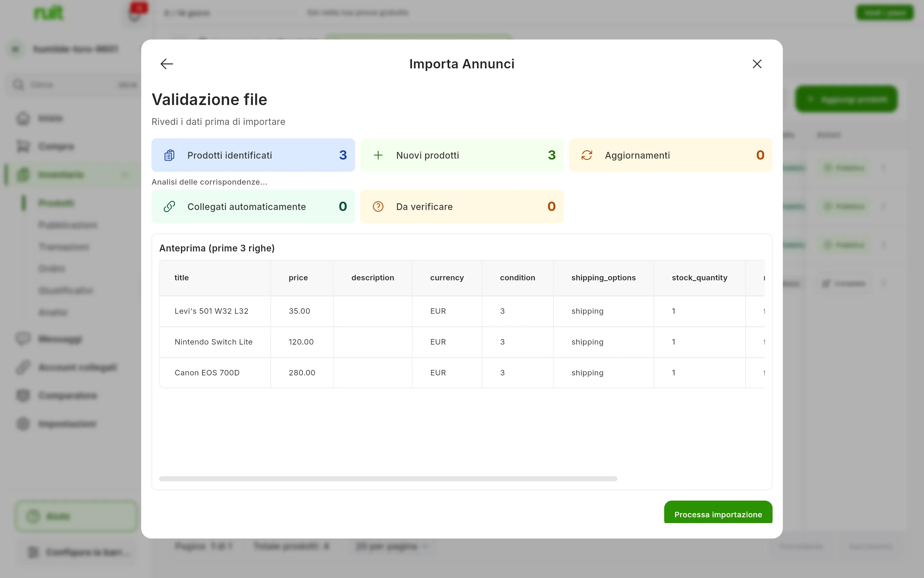Click the 120.00 price cell

[x=302, y=342]
